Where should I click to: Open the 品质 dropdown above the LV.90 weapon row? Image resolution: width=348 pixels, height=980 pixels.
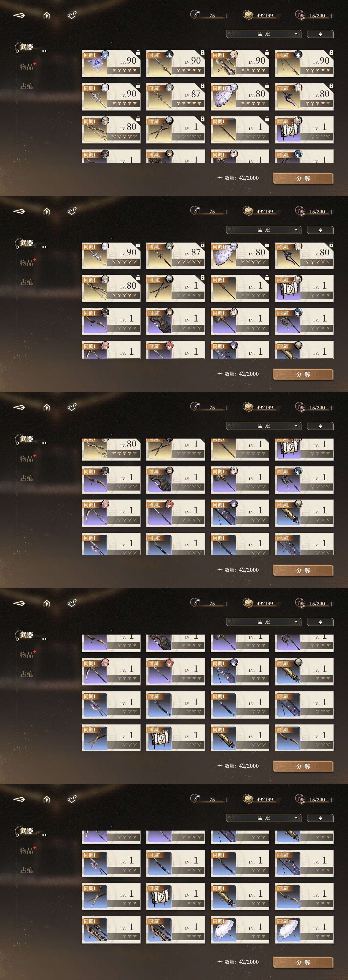(x=264, y=34)
